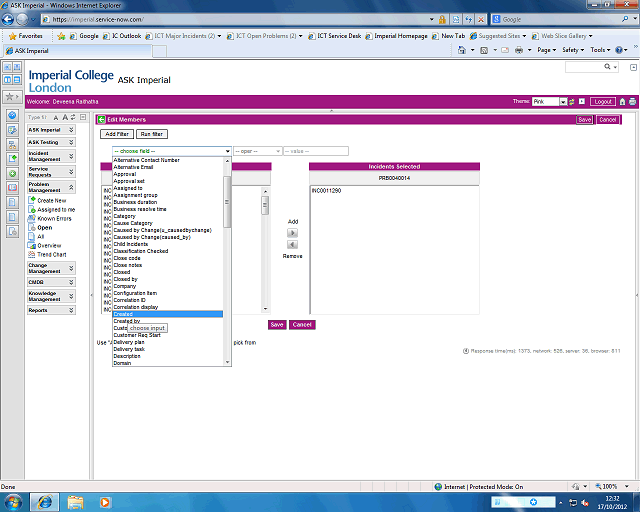Select 'Created' option in the field list

tap(123, 314)
